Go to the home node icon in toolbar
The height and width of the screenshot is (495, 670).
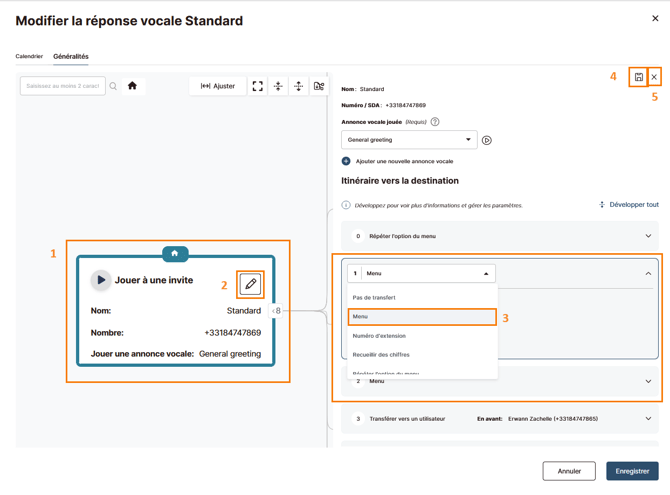[x=132, y=86]
